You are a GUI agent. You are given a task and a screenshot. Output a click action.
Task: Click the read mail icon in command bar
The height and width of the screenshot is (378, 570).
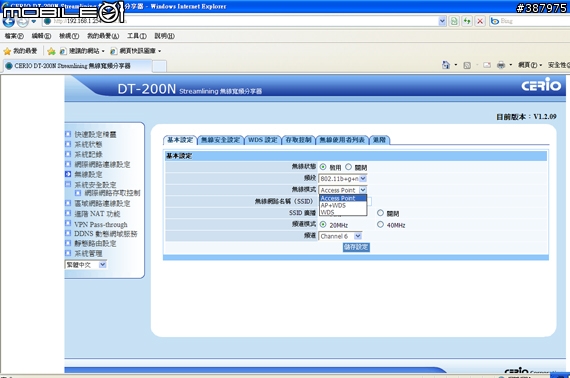(487, 65)
